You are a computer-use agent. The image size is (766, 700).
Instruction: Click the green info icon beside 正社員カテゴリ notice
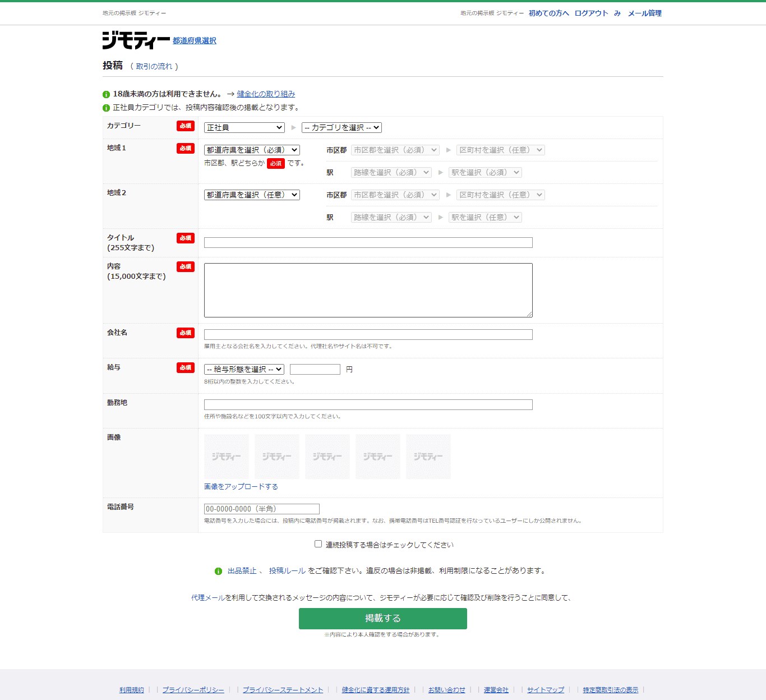(x=106, y=108)
